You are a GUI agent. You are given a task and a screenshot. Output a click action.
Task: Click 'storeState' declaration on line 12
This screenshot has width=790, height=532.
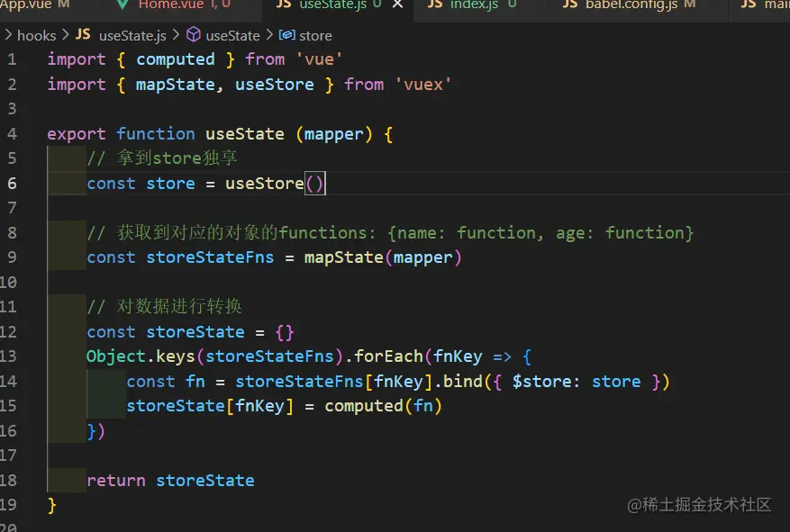click(195, 332)
